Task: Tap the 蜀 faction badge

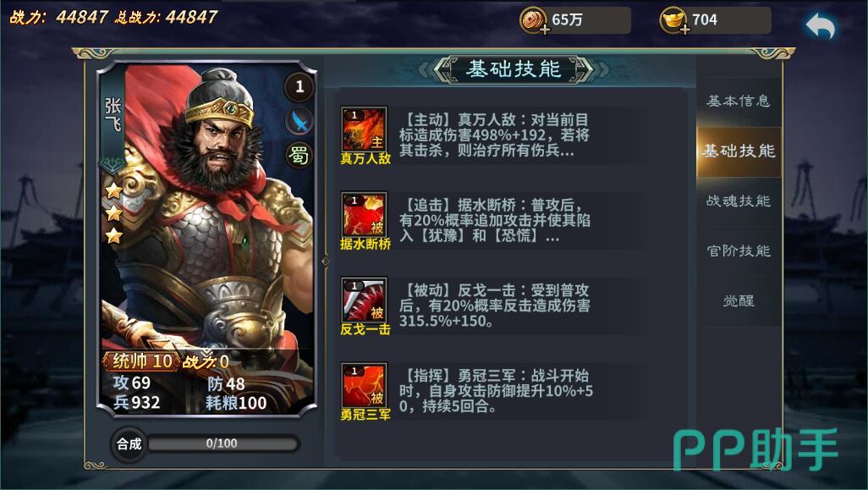Action: [x=299, y=156]
